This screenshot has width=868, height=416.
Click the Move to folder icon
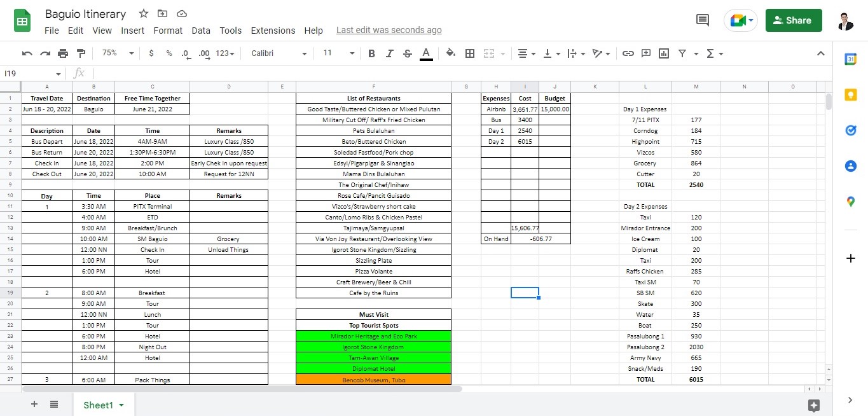coord(163,13)
